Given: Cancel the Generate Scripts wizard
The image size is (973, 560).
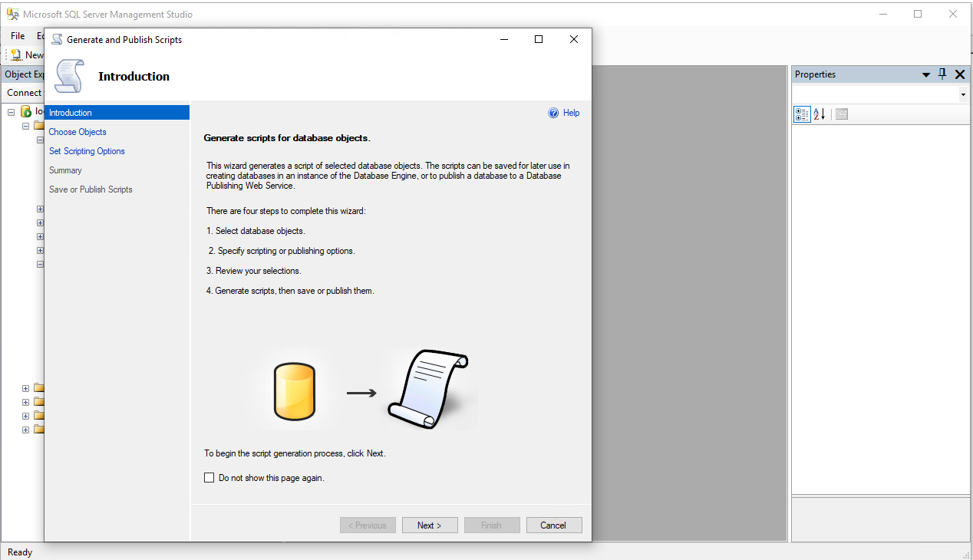Looking at the screenshot, I should tap(552, 525).
